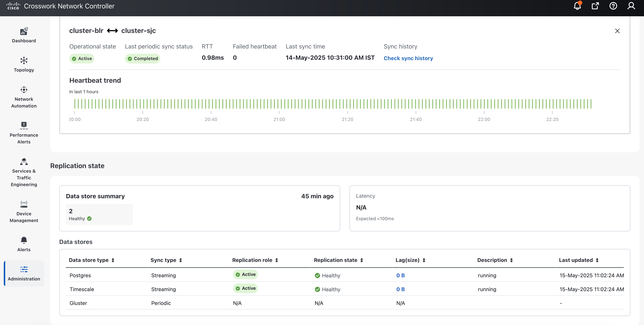644x325 pixels.
Task: Click the 2 Healthy summary card
Action: click(99, 214)
